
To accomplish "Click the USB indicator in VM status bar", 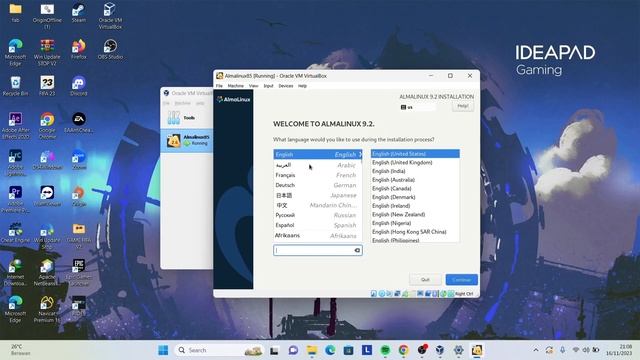I will [x=405, y=293].
